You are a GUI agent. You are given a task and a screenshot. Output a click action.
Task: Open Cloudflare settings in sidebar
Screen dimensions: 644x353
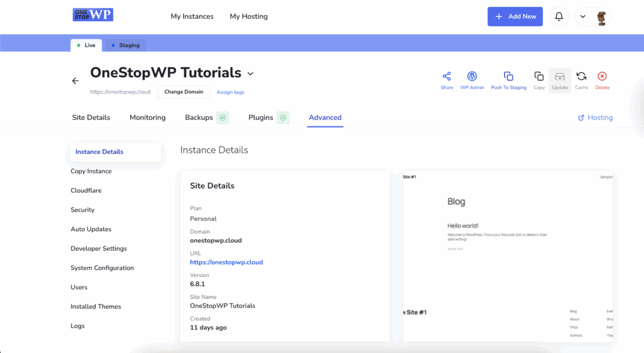pos(86,191)
